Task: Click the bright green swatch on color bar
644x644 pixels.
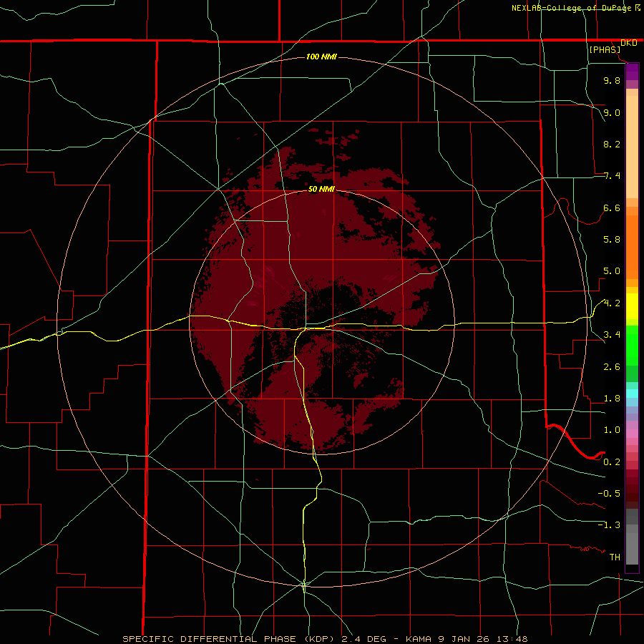Action: (632, 345)
